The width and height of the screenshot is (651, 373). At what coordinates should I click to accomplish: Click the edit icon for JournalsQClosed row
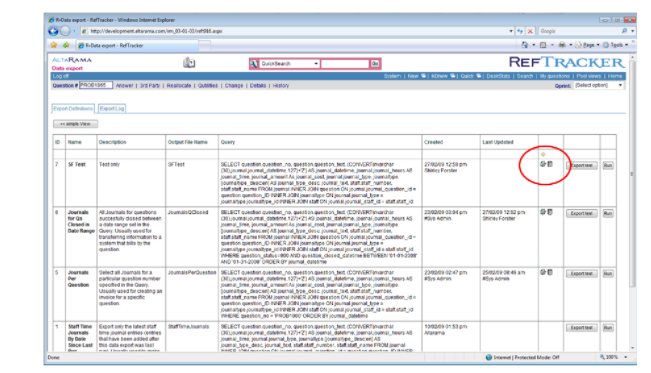(x=543, y=212)
